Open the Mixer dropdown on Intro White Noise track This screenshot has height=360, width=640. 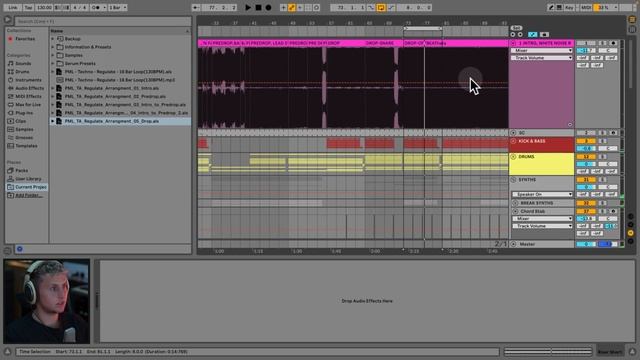[542, 50]
